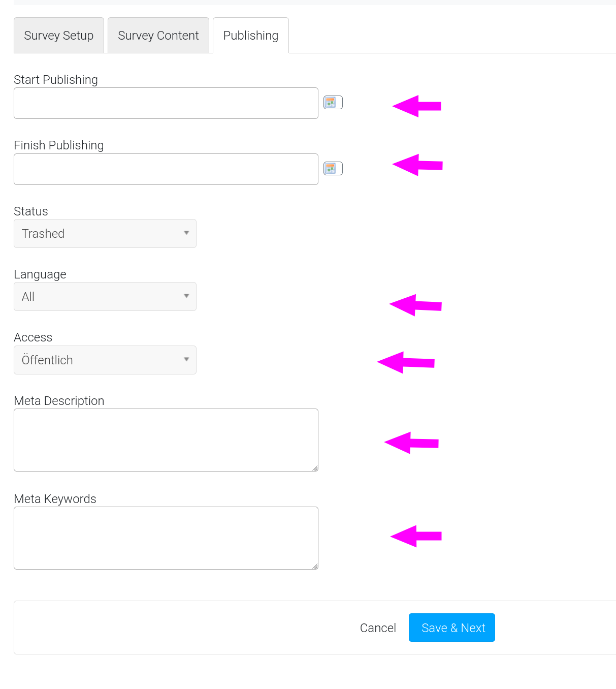616x689 pixels.
Task: Click the Meta Description field label
Action: coord(59,401)
